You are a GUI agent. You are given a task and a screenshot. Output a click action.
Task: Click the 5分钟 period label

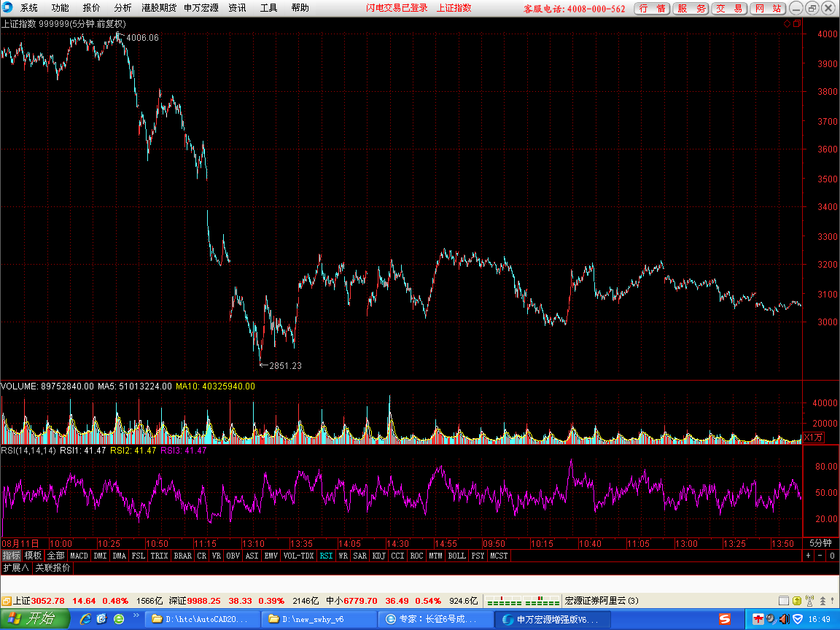[x=821, y=543]
